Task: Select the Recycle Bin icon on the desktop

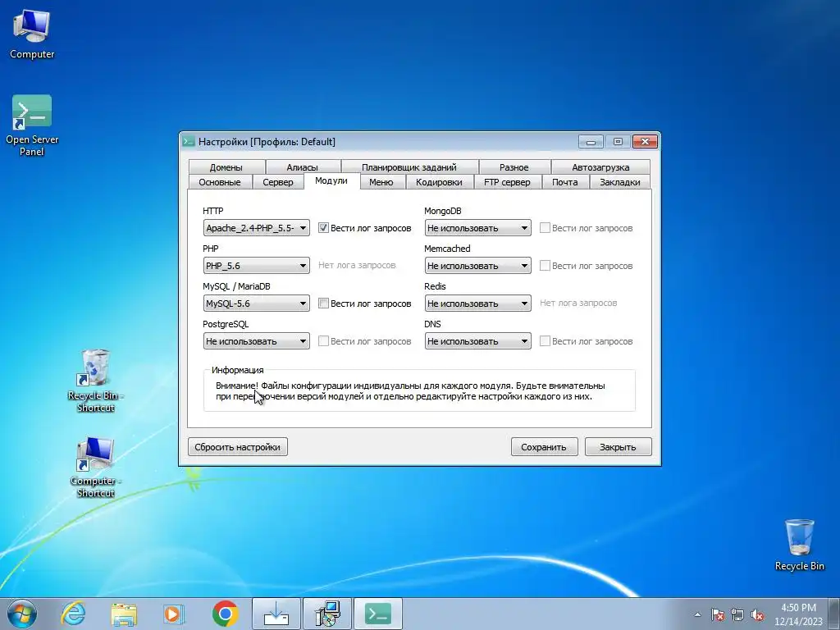Action: point(799,545)
